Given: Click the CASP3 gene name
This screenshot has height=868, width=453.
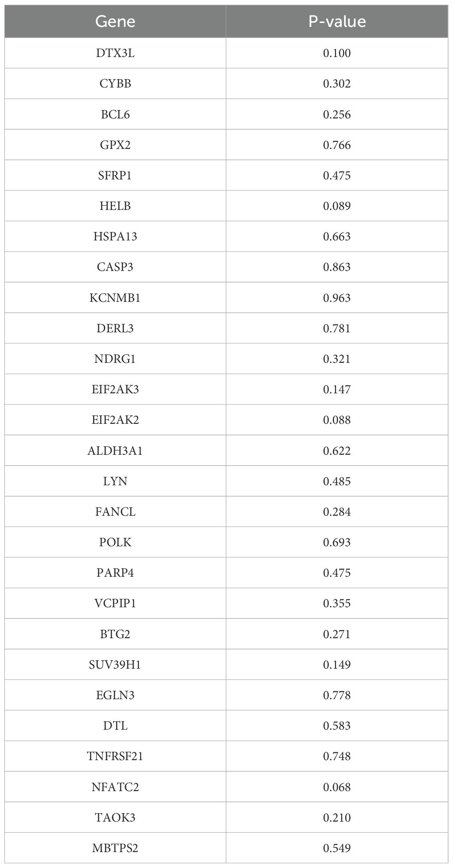Looking at the screenshot, I should tap(115, 267).
